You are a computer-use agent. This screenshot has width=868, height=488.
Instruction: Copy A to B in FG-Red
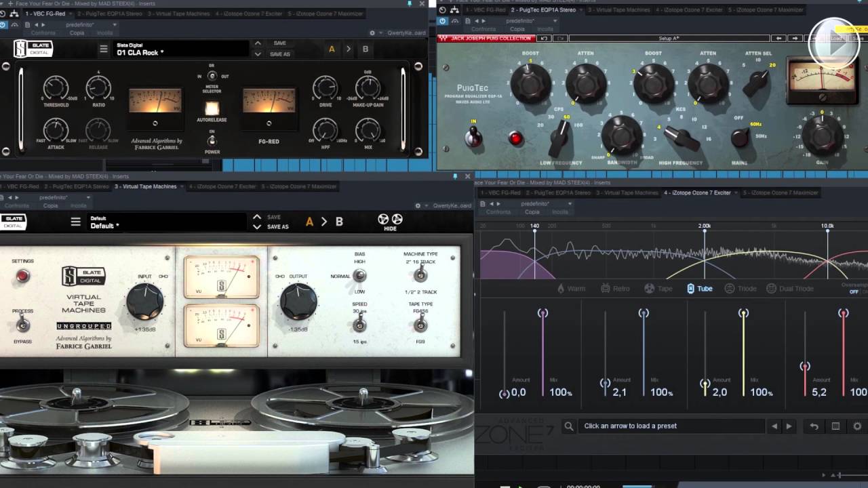pos(349,49)
